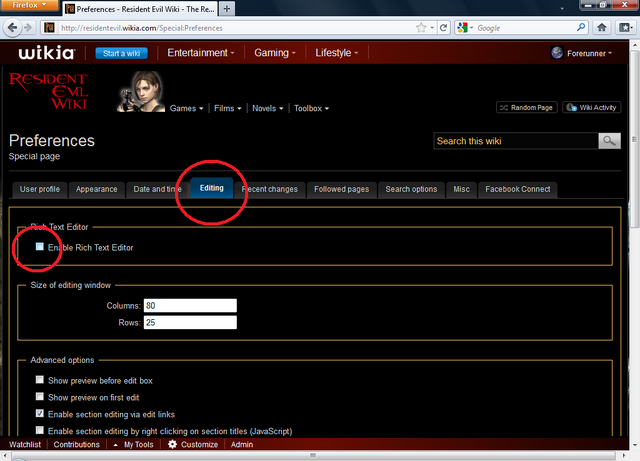Click the wikia logo
The image size is (640, 461).
click(x=47, y=53)
